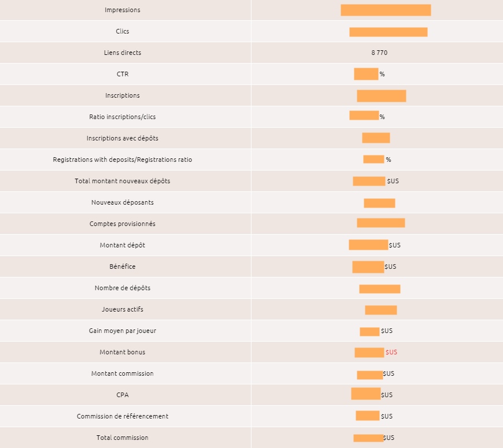This screenshot has height=448, width=503.
Task: Click the Nombre de dépôts label
Action: (x=123, y=288)
